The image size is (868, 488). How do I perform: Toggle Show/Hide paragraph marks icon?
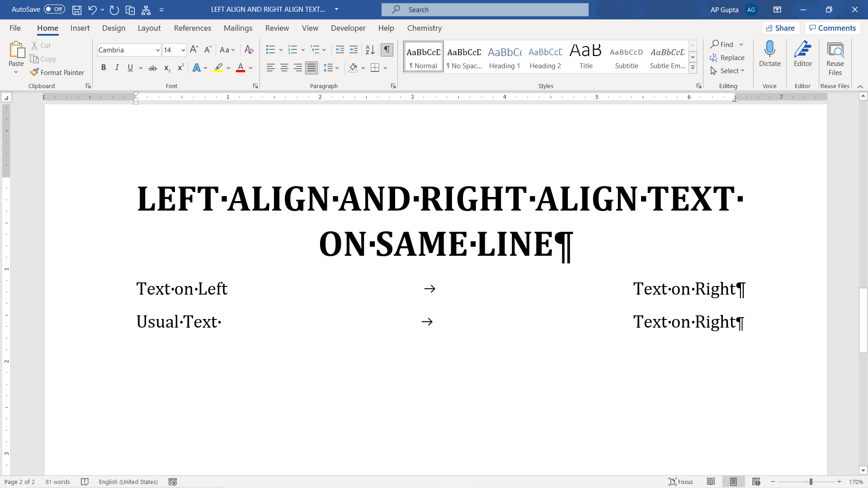point(387,49)
